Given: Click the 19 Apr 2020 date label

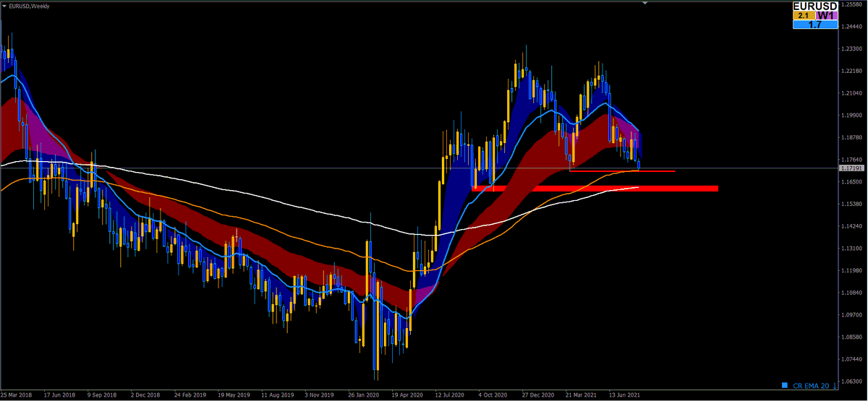Looking at the screenshot, I should click(406, 395).
